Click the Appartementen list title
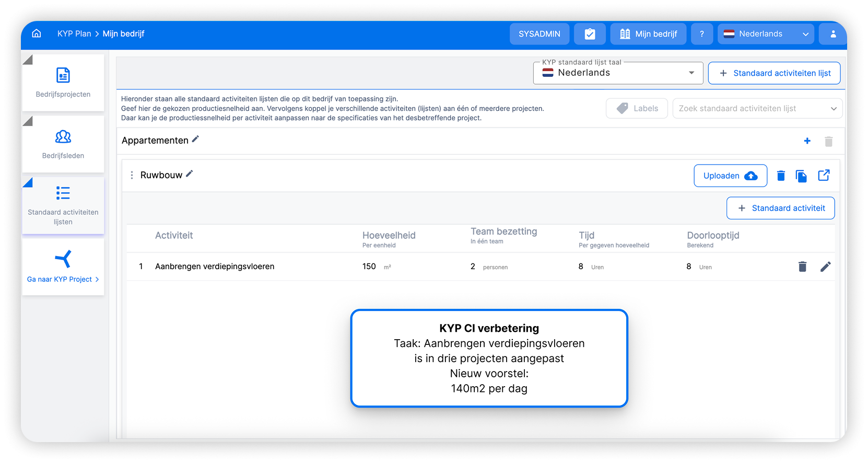The width and height of the screenshot is (868, 463). [155, 141]
